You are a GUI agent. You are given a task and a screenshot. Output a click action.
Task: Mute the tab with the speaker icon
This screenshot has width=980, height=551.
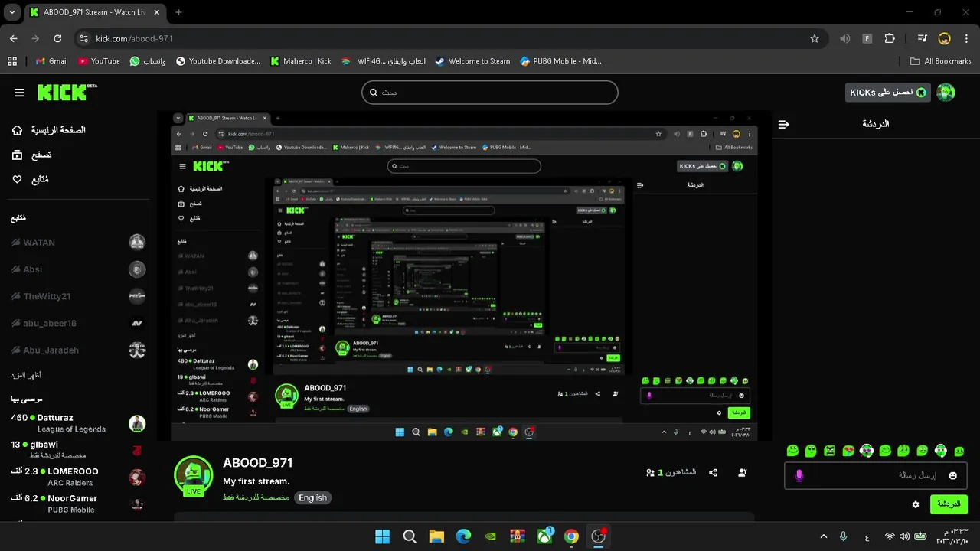click(x=845, y=38)
